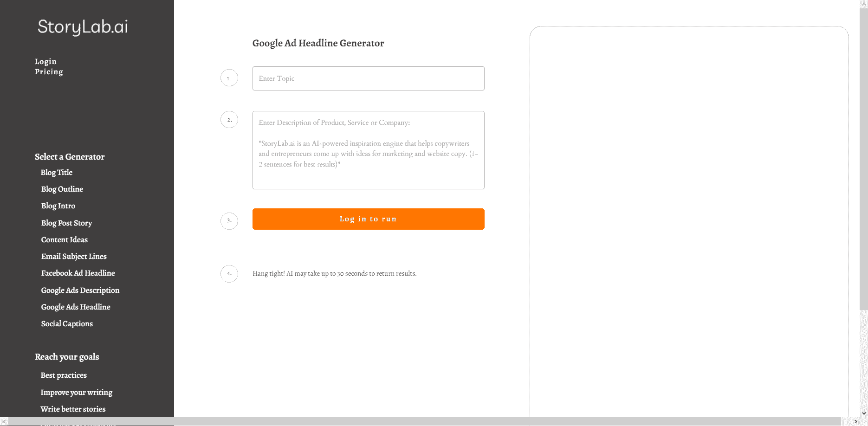The height and width of the screenshot is (426, 868).
Task: Select the Blog Outline generator
Action: [62, 189]
